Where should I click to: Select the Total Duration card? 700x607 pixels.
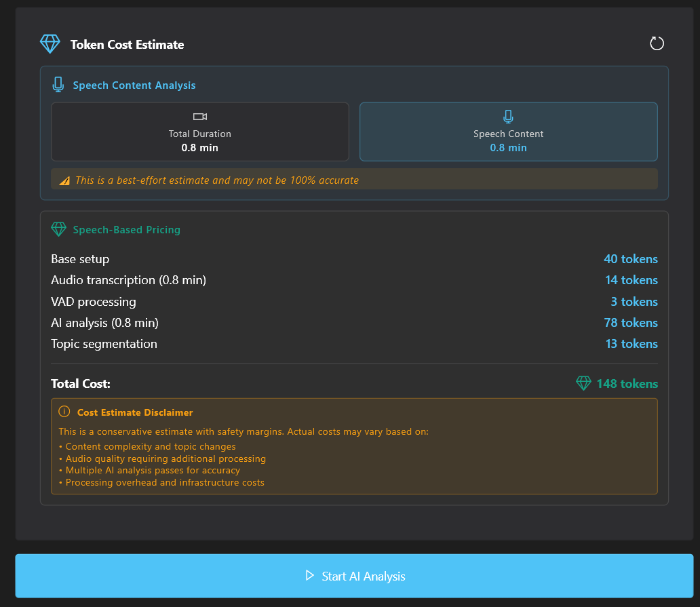click(x=200, y=132)
